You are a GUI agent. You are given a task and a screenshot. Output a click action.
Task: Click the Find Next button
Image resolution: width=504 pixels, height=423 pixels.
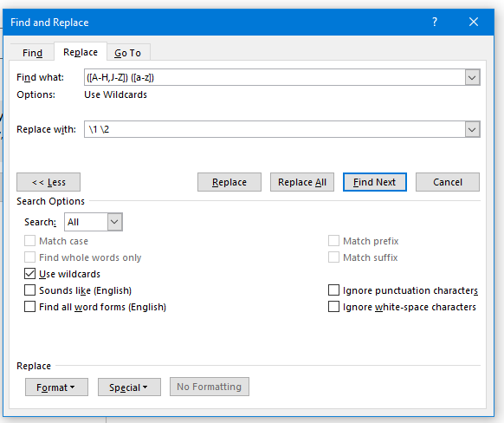point(375,182)
